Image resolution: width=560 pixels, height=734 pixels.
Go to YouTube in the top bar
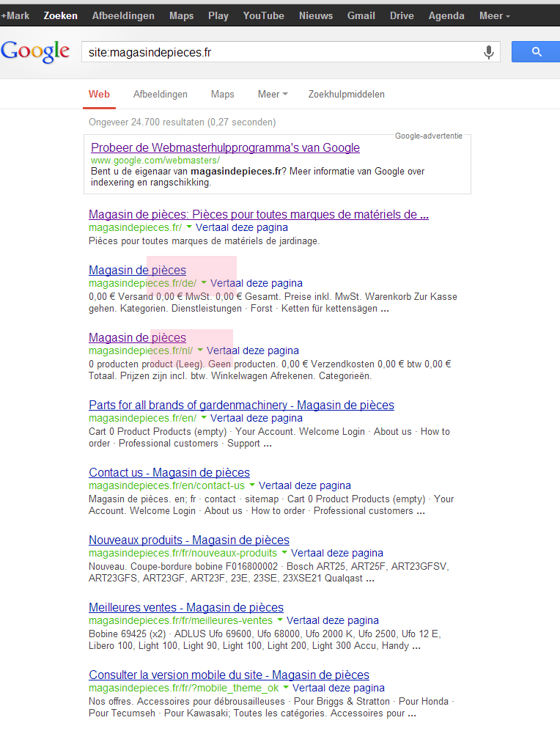(263, 15)
